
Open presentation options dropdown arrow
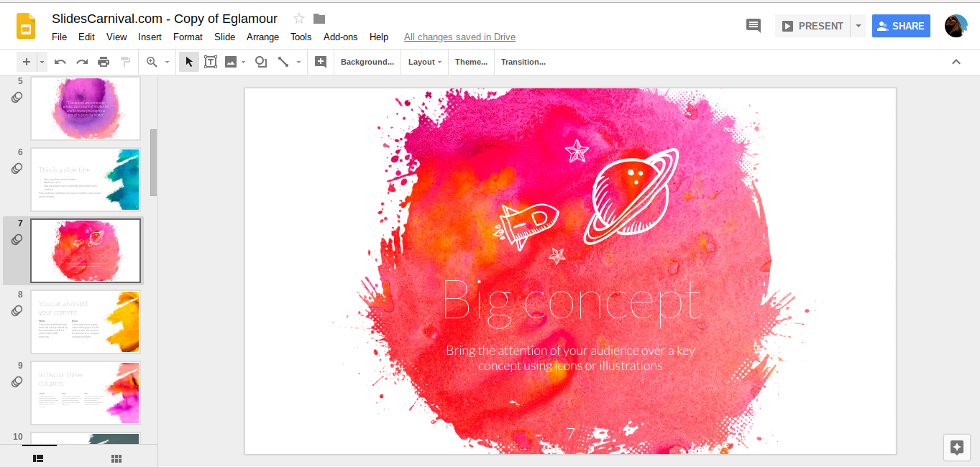tap(858, 26)
